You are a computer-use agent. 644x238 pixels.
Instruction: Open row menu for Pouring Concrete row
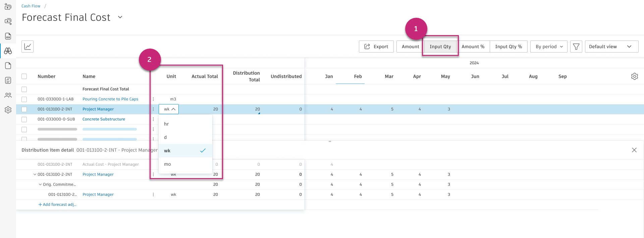[x=153, y=99]
